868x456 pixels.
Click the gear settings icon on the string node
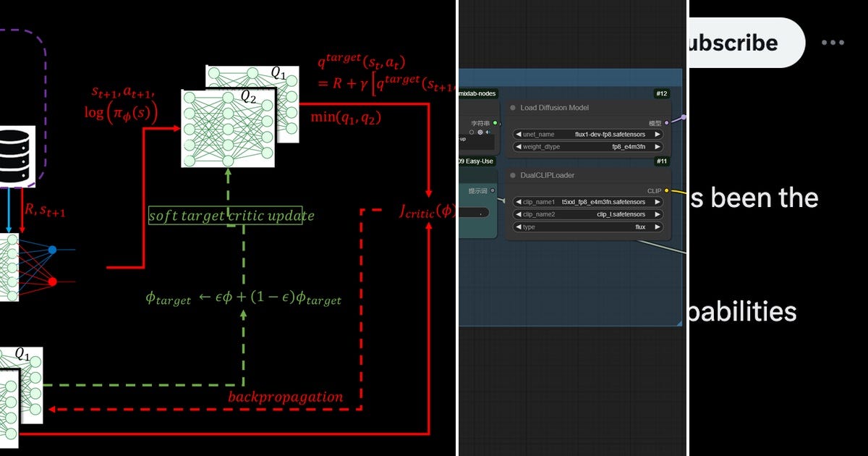[x=480, y=132]
